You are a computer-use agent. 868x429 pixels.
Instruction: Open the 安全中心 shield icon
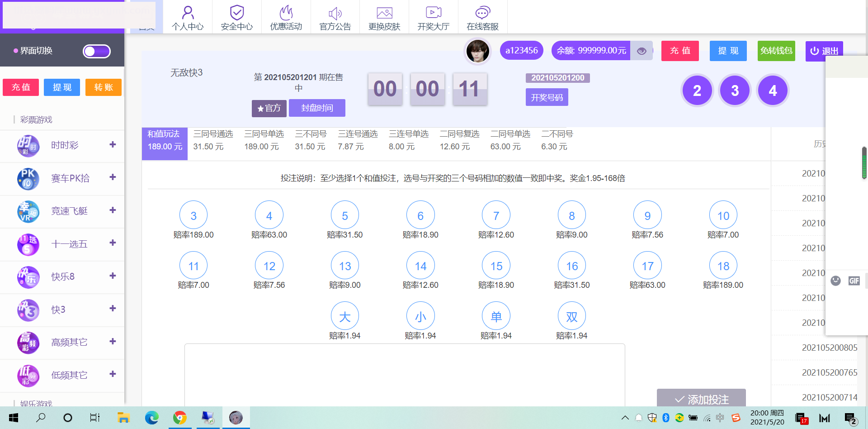(x=236, y=13)
